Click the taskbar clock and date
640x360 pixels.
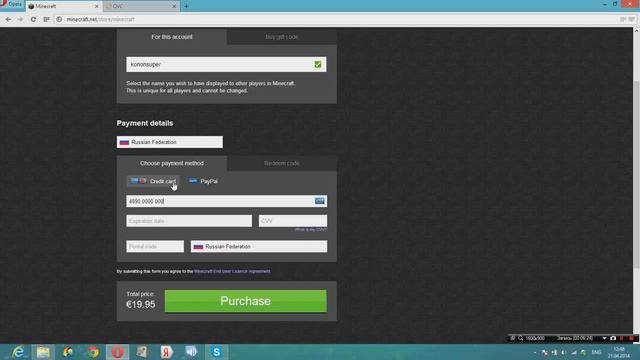pyautogui.click(x=619, y=353)
